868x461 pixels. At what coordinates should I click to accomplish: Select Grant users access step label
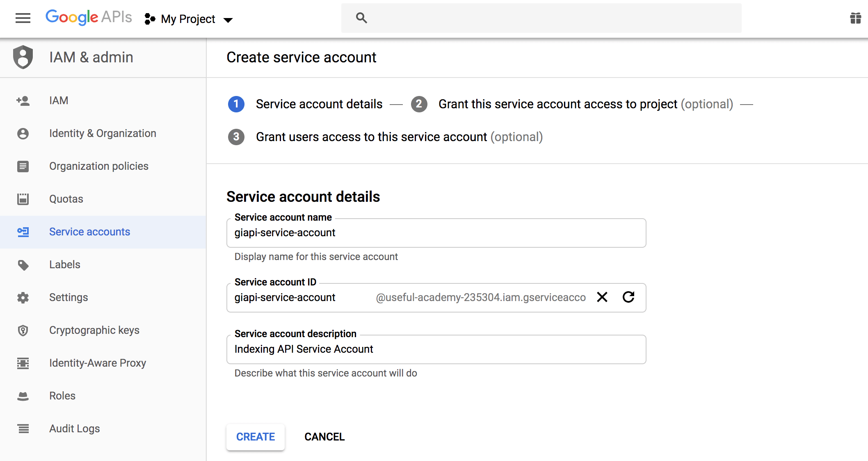click(399, 137)
